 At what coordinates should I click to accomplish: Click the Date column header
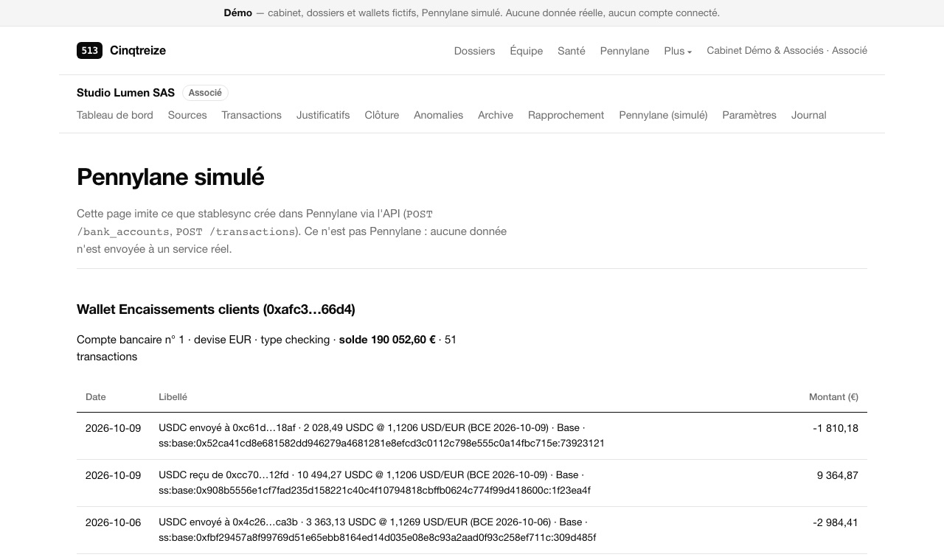[96, 397]
